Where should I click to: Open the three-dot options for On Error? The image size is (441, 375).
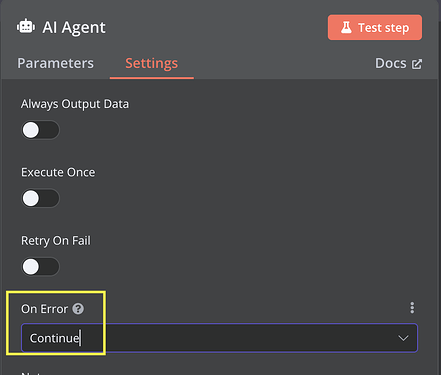coord(412,308)
